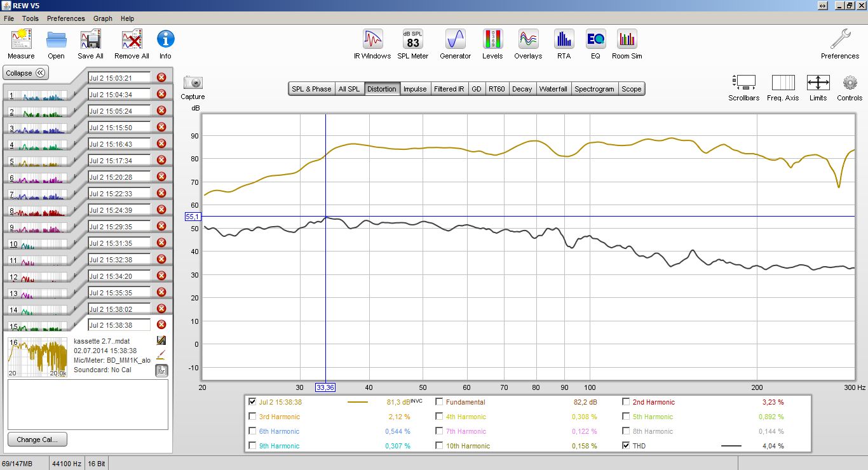868x470 pixels.
Task: Remove measurement Jul 2 15:24:39
Action: click(161, 210)
